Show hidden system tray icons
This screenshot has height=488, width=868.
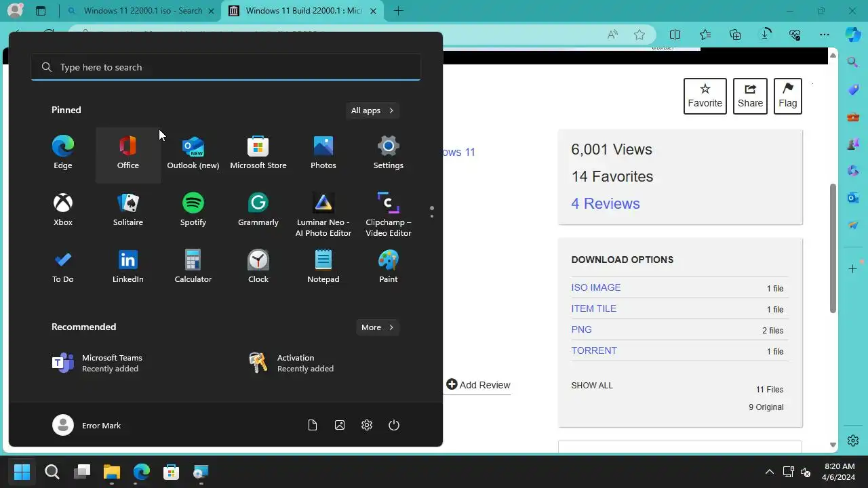pyautogui.click(x=769, y=472)
